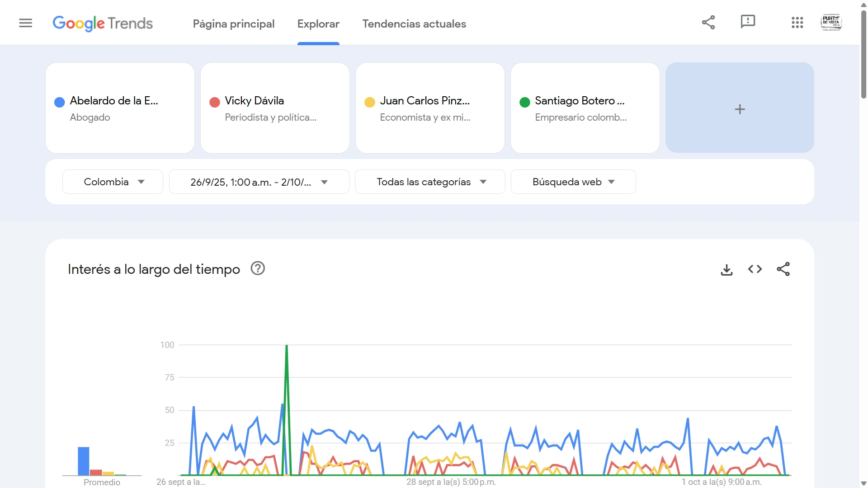Open the Búsqueda web dropdown
This screenshot has height=488, width=868.
573,182
